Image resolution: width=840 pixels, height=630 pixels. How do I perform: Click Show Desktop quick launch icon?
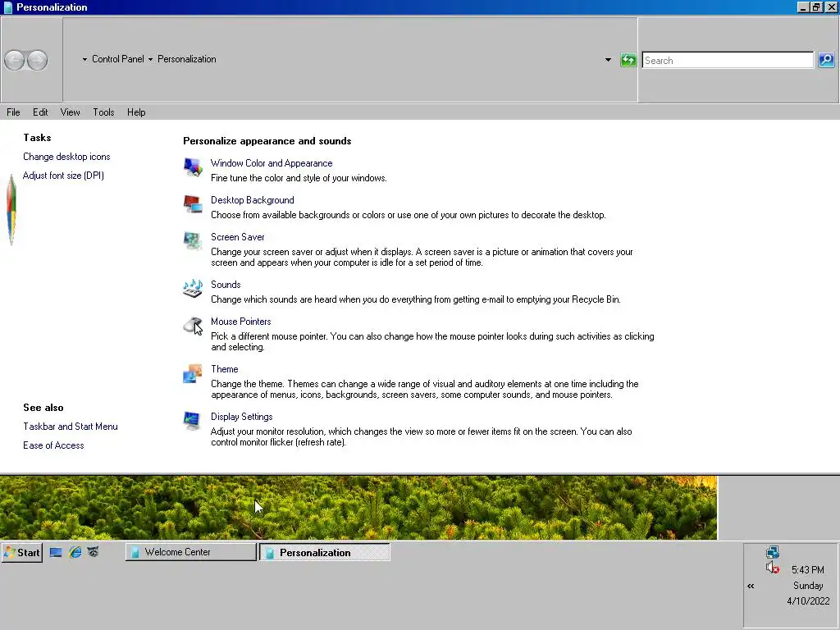pyautogui.click(x=56, y=552)
